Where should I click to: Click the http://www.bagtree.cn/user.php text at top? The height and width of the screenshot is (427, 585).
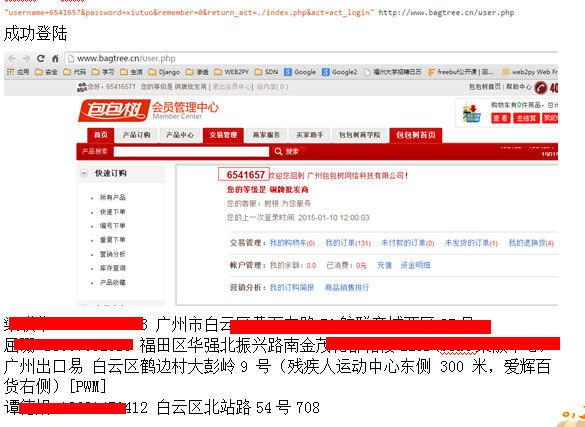[446, 13]
